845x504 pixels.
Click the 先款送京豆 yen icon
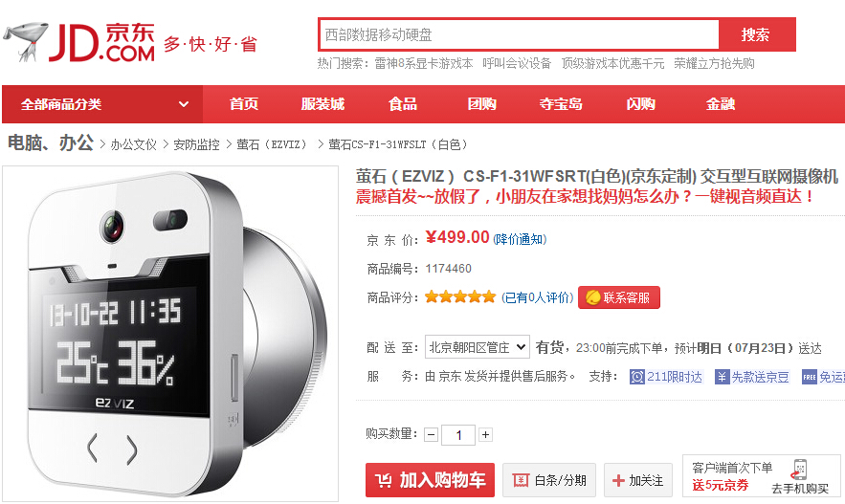pyautogui.click(x=722, y=377)
